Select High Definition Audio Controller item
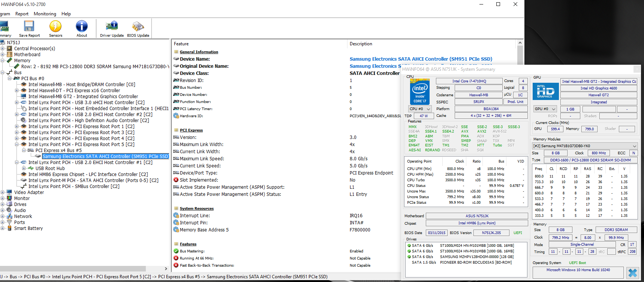The width and height of the screenshot is (644, 282). coord(88,121)
